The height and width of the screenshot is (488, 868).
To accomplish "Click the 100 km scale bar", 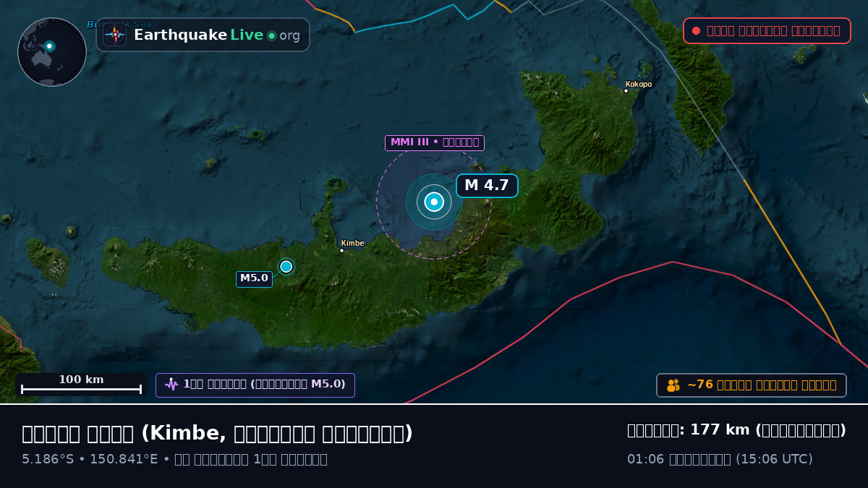I will point(81,385).
